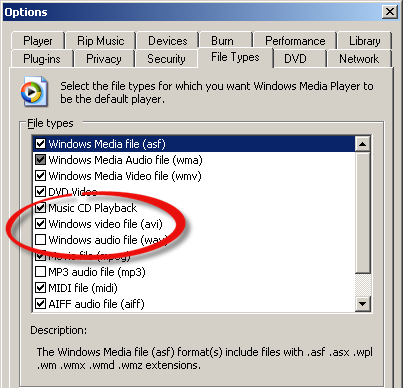Close the Options dialog
Image resolution: width=403 pixels, height=388 pixels.
pyautogui.click(x=389, y=12)
